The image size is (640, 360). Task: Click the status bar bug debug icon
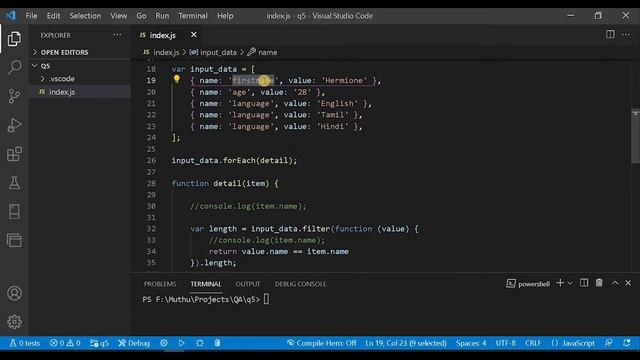pos(200,343)
